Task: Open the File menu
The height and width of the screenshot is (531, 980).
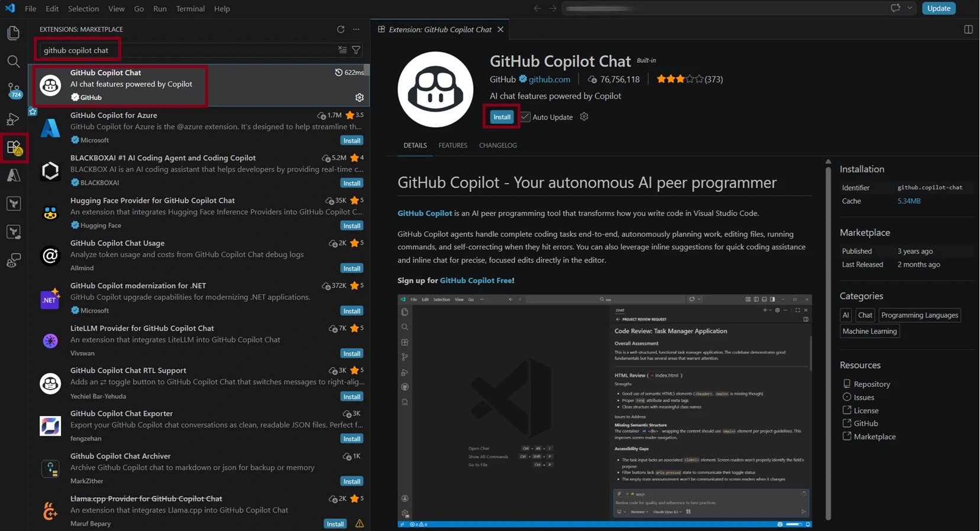Action: click(x=31, y=8)
